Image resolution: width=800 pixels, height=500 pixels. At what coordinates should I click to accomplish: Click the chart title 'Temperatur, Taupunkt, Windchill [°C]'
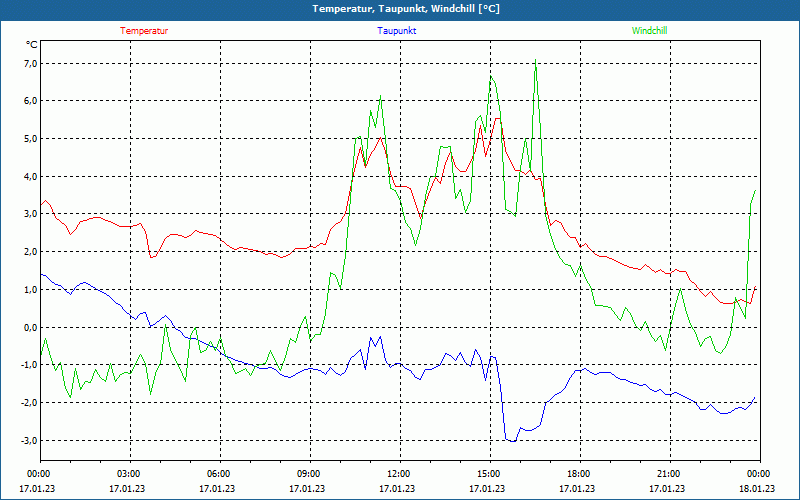pos(399,9)
